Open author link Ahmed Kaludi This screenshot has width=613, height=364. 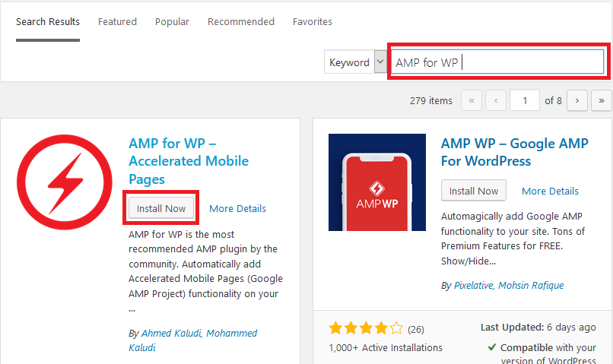tap(172, 333)
